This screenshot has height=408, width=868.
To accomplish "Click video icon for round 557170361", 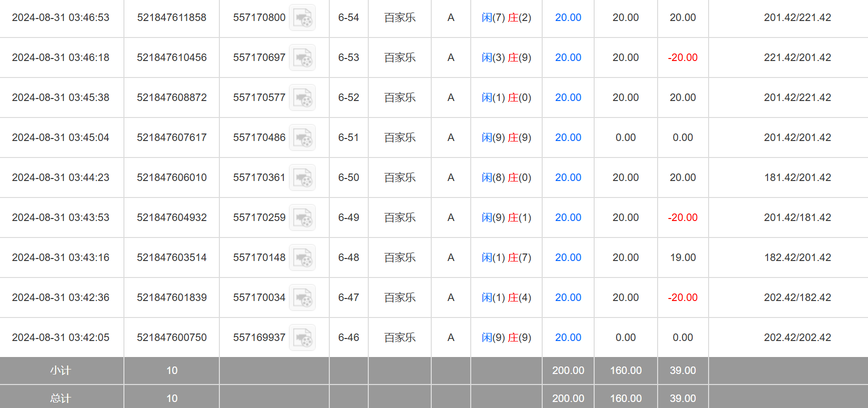I will (x=302, y=178).
